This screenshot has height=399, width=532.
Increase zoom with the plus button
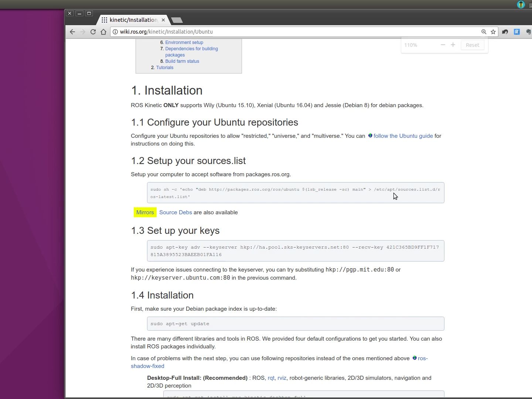pyautogui.click(x=453, y=45)
